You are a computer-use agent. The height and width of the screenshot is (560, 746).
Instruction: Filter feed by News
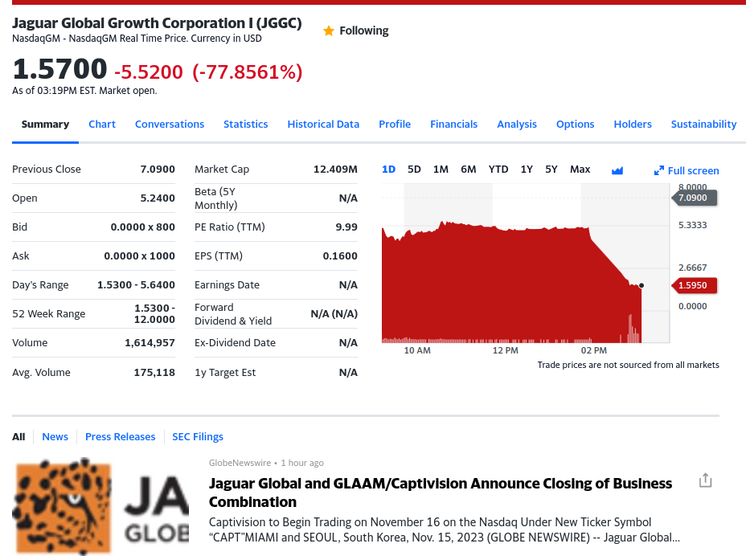(55, 436)
